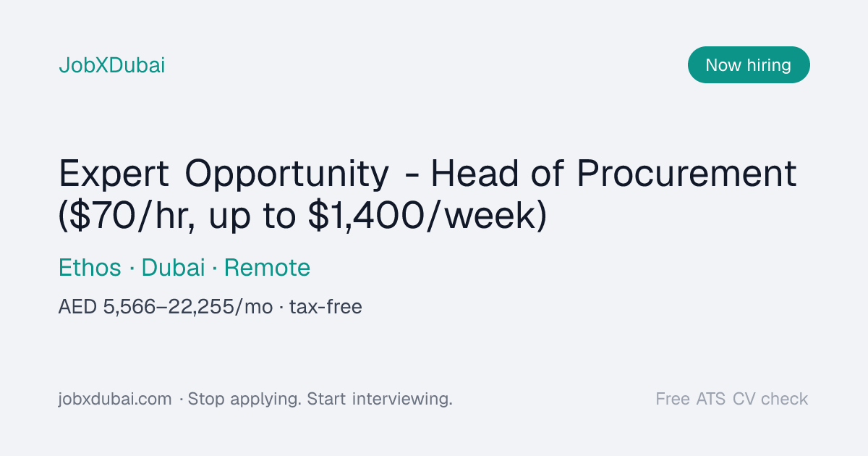
Task: Select the Remote work type label
Action: click(x=267, y=268)
